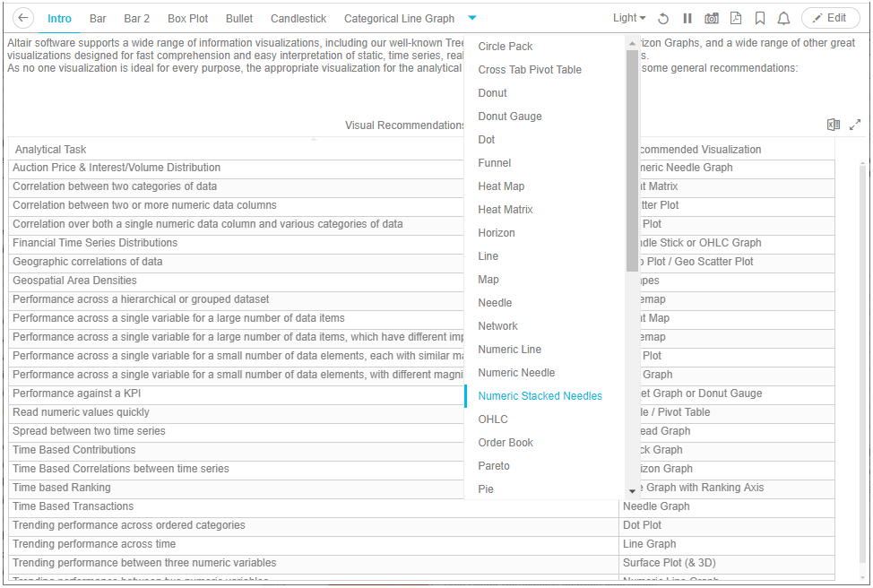Select the 'Dot Plot' visualization cell
Image resolution: width=873 pixels, height=588 pixels.
pos(727,525)
